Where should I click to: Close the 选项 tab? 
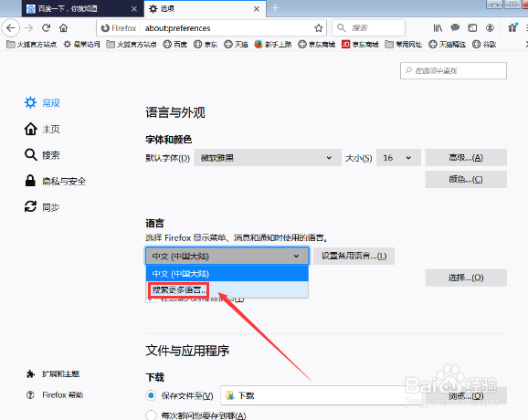click(x=257, y=9)
